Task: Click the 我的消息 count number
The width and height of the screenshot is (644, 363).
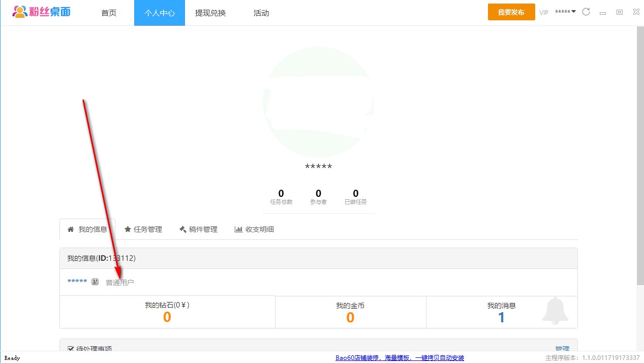Action: tap(501, 317)
